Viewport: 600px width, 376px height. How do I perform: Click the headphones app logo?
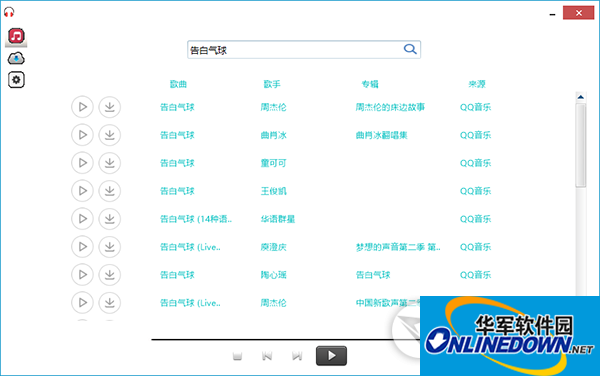(9, 12)
